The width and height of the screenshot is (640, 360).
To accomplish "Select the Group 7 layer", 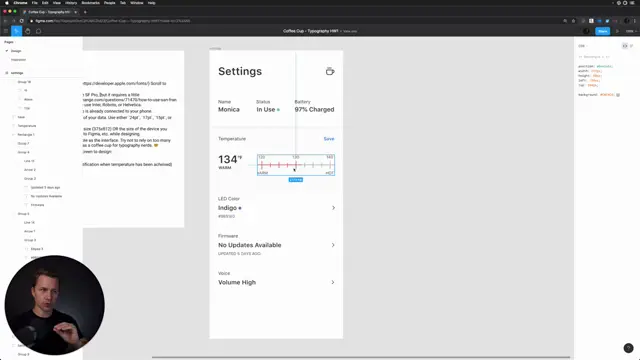I will pos(23,144).
